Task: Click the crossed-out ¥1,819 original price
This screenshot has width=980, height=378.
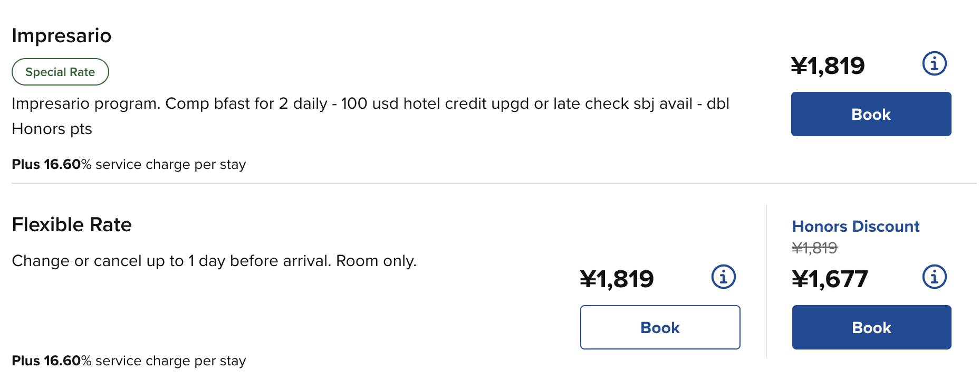Action: click(814, 248)
